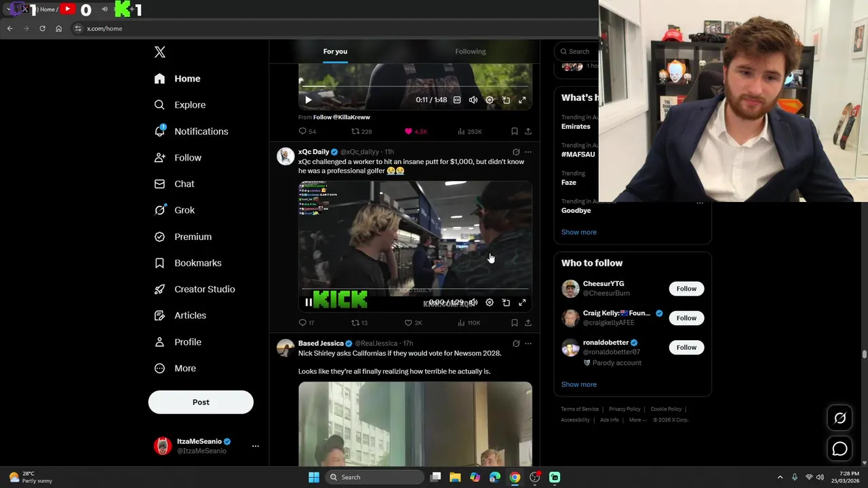
Task: Open Grok from the sidebar
Action: (174, 210)
